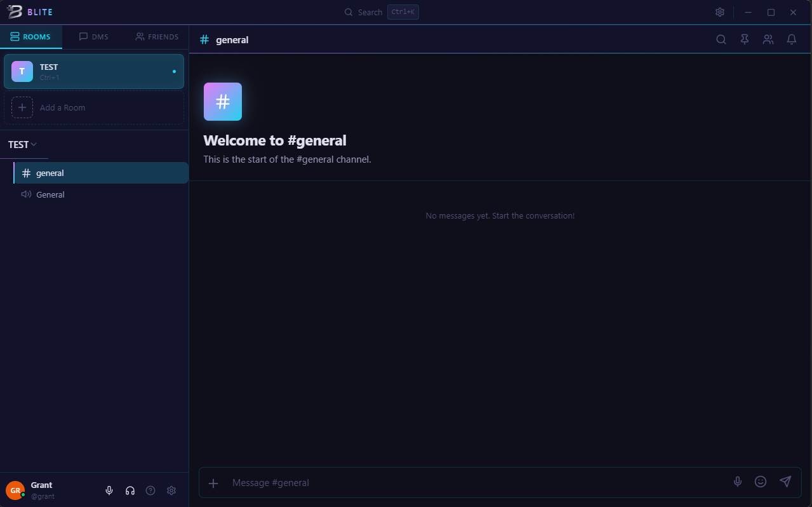Show the channel members list
812x507 pixels.
click(x=768, y=39)
